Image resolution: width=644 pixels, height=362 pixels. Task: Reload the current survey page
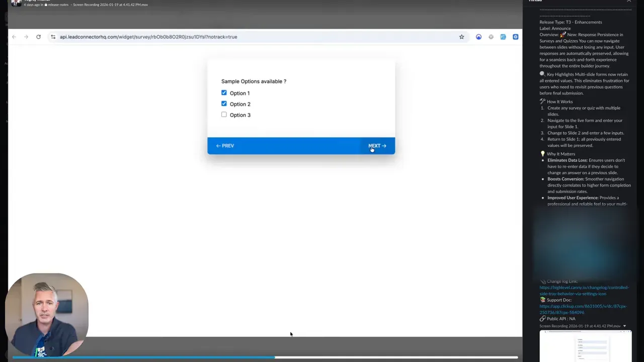(38, 37)
